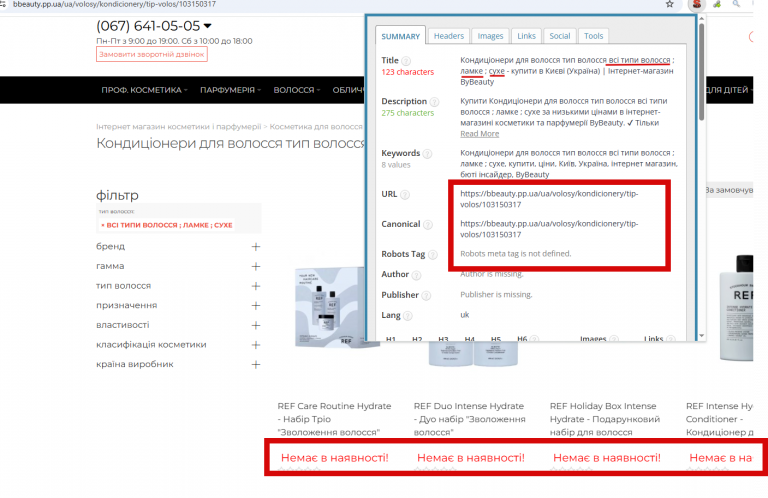Viewport: 768px width, 498px height.
Task: Click help icon next to Lang
Action: coord(408,316)
